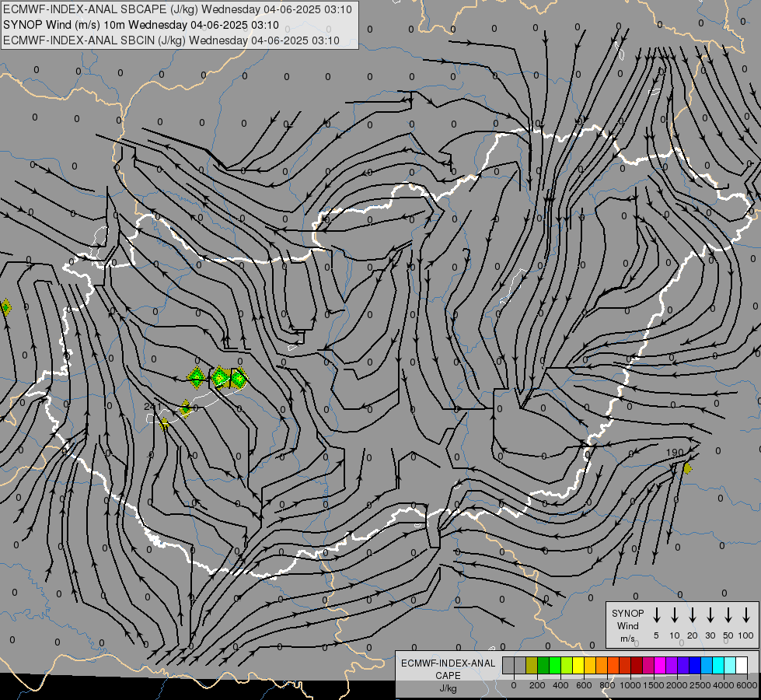Click the '2500' tick label on the CAPE scale
Screen dimensions: 761x700
click(700, 685)
